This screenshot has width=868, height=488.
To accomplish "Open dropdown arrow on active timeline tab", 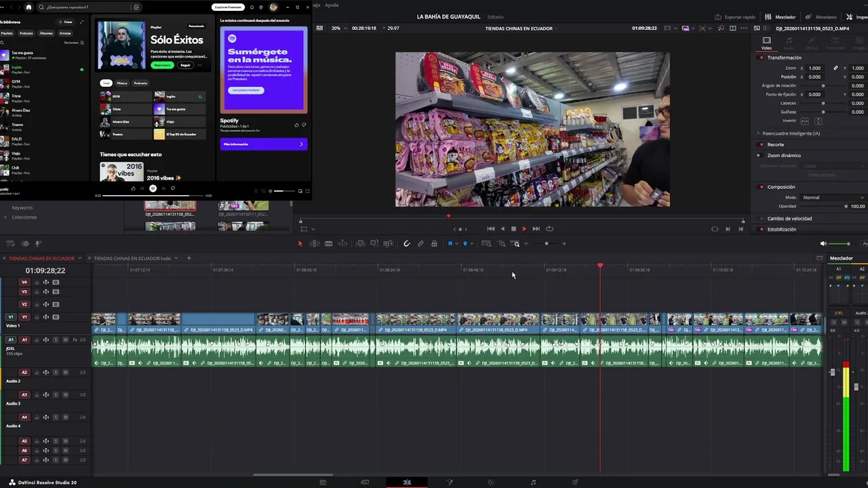I will point(79,258).
